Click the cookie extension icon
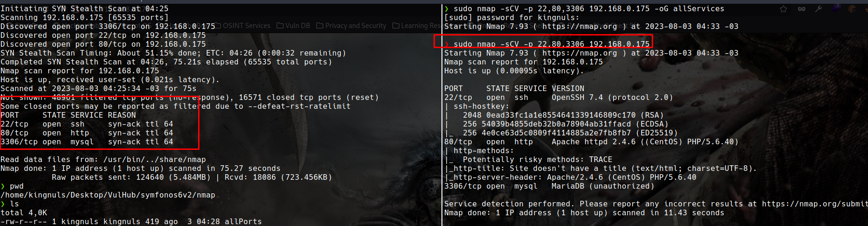868x226 pixels. (852, 9)
